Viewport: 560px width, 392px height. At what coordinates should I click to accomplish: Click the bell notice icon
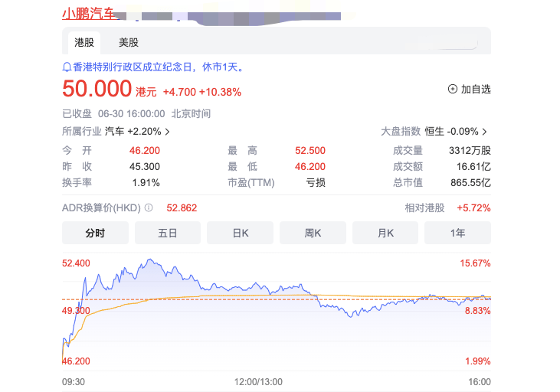pyautogui.click(x=67, y=67)
